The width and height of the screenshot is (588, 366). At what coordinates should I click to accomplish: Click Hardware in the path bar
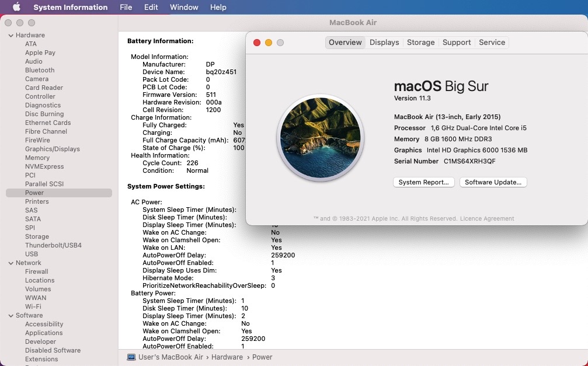coord(227,357)
